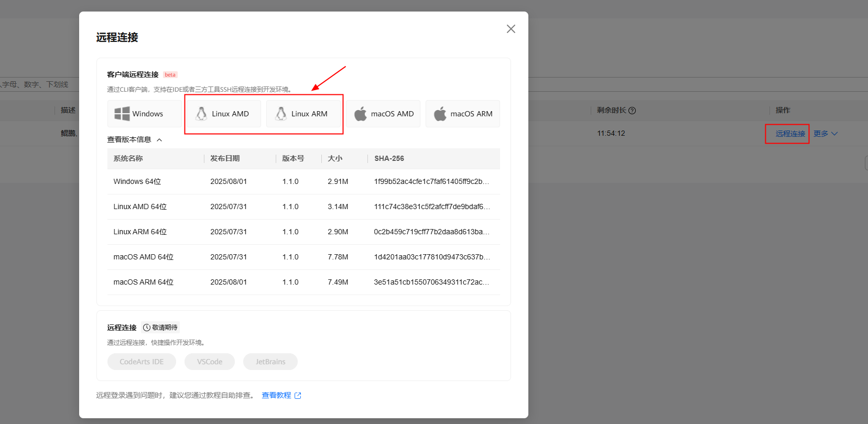868x424 pixels.
Task: Click the clock icon in 敬请期待 badge
Action: [147, 328]
